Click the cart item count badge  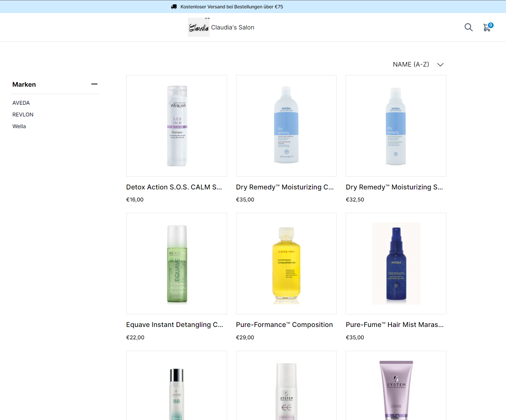click(x=491, y=25)
